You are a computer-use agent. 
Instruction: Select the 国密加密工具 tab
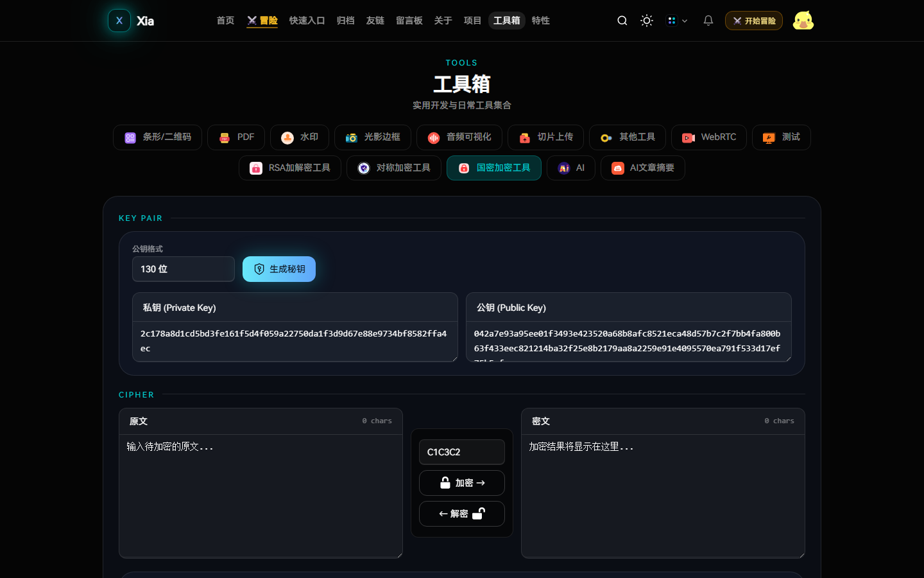[x=494, y=168]
